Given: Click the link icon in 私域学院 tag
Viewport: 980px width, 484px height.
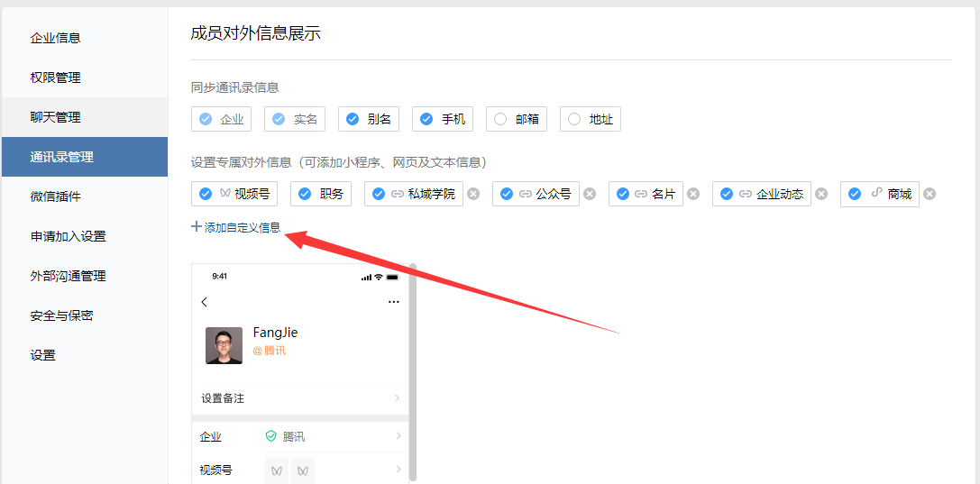Looking at the screenshot, I should (x=397, y=194).
